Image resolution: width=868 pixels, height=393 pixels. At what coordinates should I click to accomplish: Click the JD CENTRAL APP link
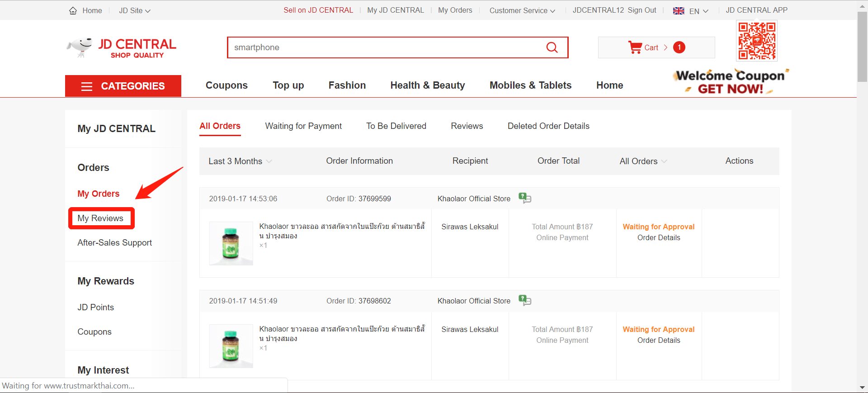tap(757, 10)
